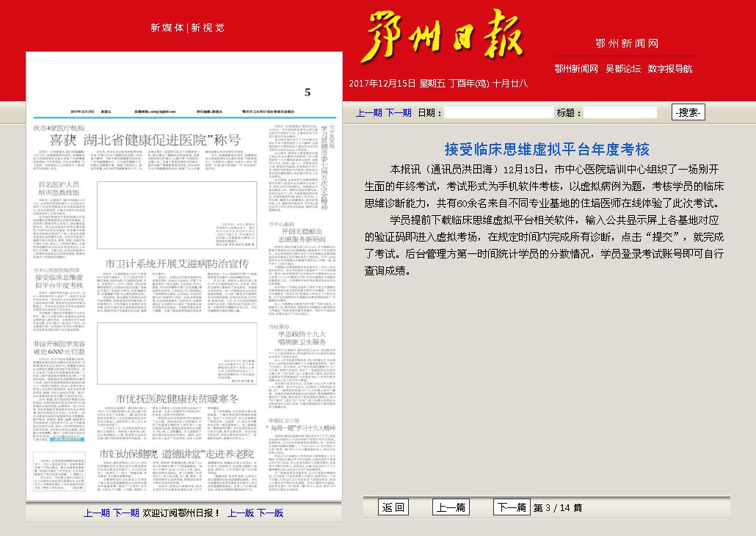This screenshot has width=756, height=536.
Task: Click the large 鄂州新闻网 heading text
Action: click(627, 43)
